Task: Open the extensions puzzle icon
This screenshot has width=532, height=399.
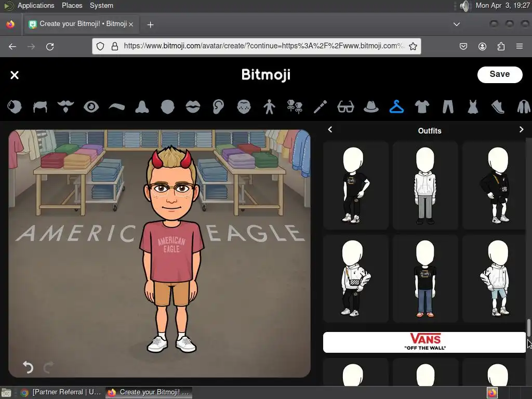Action: pos(501,46)
